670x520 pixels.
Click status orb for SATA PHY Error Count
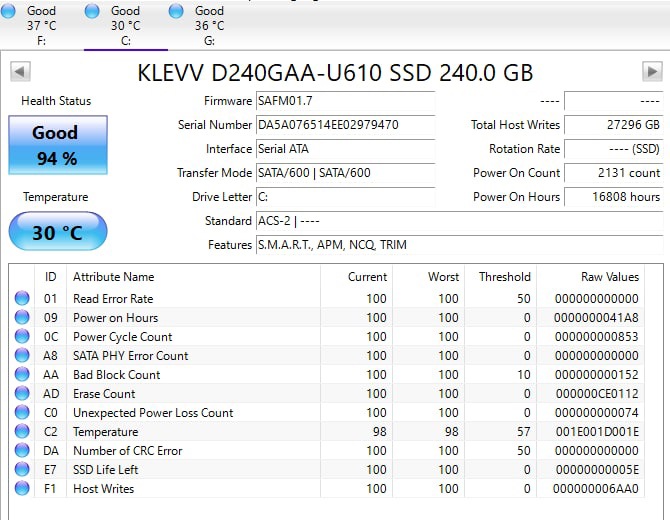[22, 355]
